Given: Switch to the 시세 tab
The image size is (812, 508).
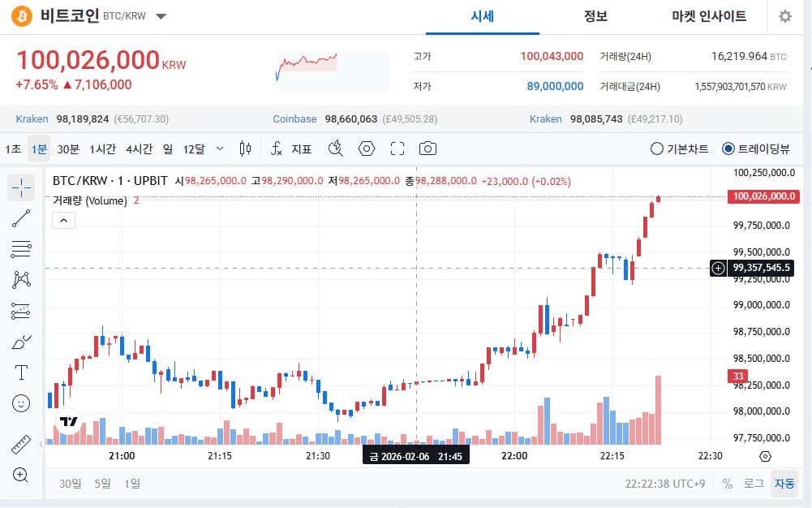Looking at the screenshot, I should coord(482,16).
